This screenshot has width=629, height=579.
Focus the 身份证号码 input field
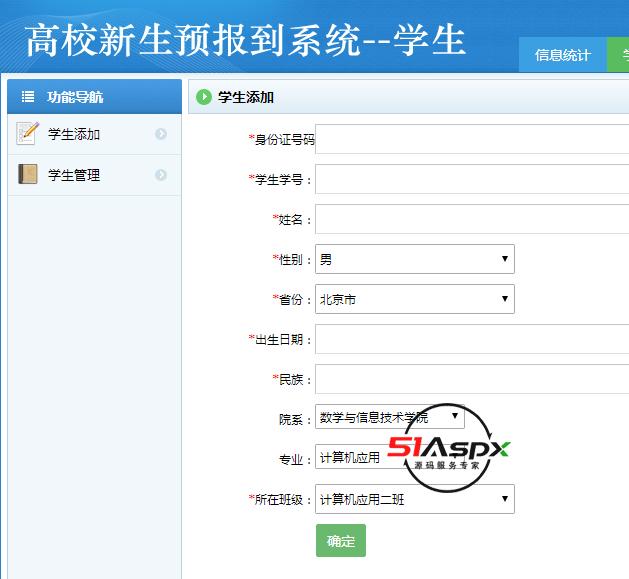472,139
